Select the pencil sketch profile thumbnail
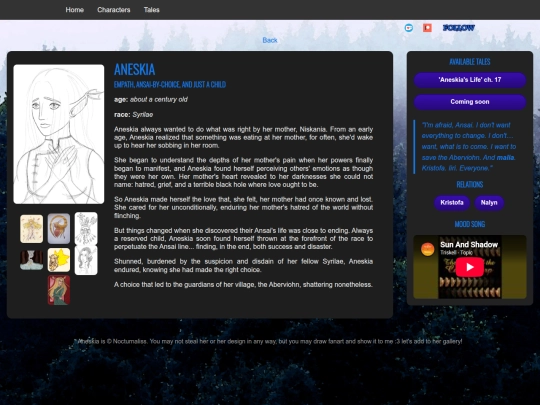This screenshot has height=405, width=540. (x=86, y=260)
